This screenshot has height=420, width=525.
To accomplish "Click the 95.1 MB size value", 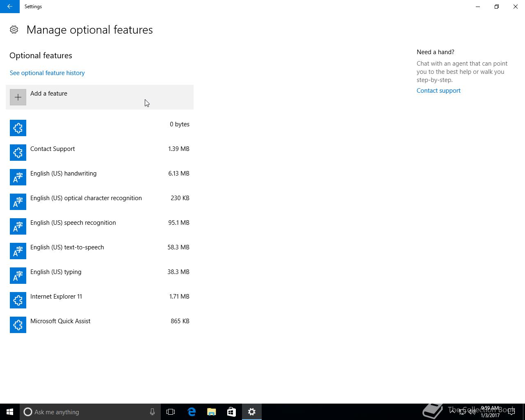I will (x=179, y=223).
